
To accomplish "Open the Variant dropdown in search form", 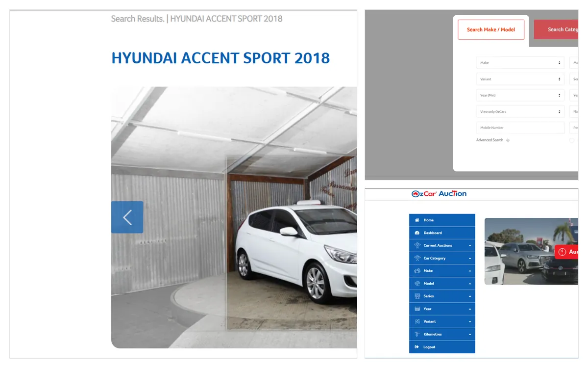I will [x=520, y=79].
